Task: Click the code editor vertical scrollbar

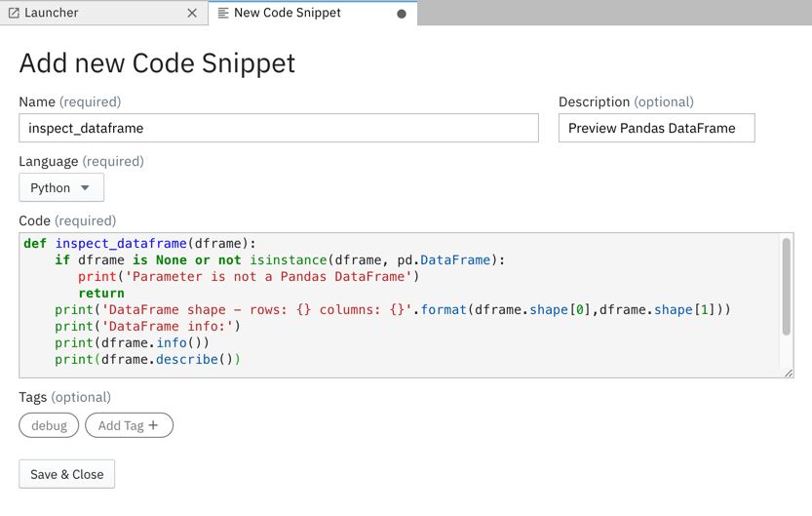Action: [x=786, y=287]
